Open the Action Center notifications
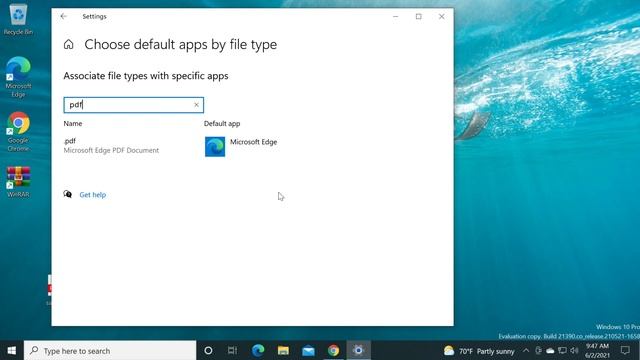 (625, 351)
